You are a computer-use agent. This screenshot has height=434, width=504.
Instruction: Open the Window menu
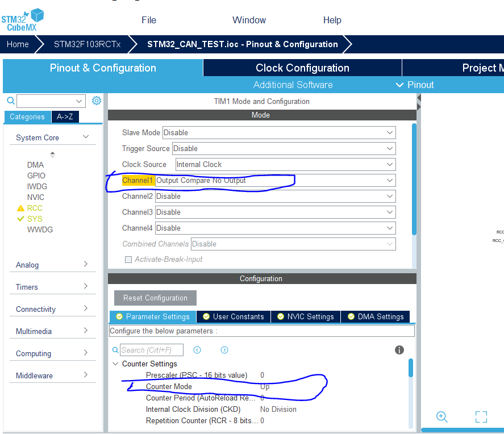coord(249,20)
